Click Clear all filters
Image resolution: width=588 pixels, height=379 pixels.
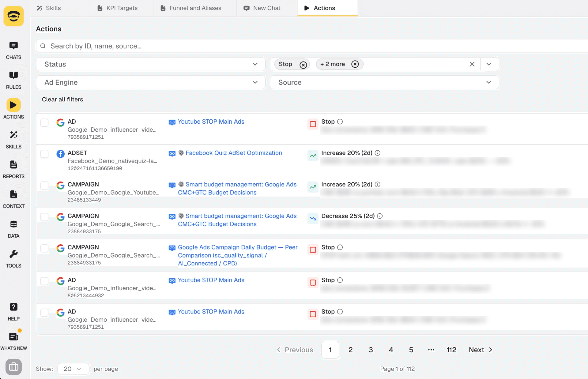[62, 99]
